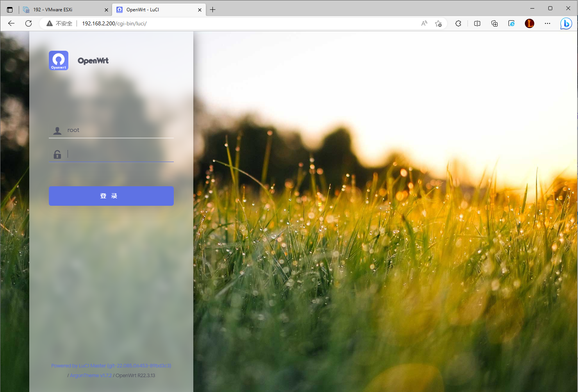
Task: Open the Powered by LuCI Master link
Action: 111,366
